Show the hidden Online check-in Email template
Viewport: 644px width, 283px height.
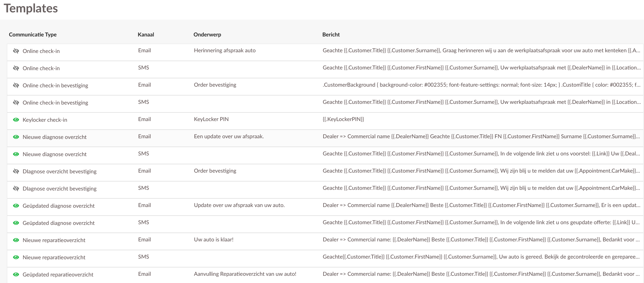click(x=16, y=51)
